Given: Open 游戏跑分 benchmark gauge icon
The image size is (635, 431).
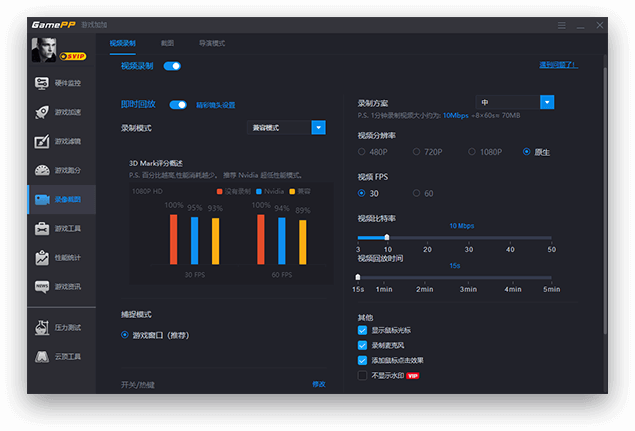Looking at the screenshot, I should [58, 170].
